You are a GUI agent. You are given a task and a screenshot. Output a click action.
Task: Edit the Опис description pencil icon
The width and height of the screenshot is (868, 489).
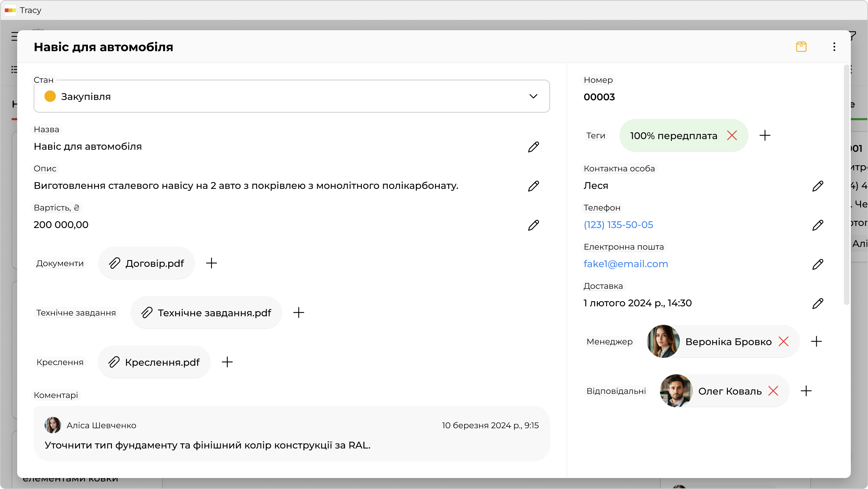pos(533,186)
